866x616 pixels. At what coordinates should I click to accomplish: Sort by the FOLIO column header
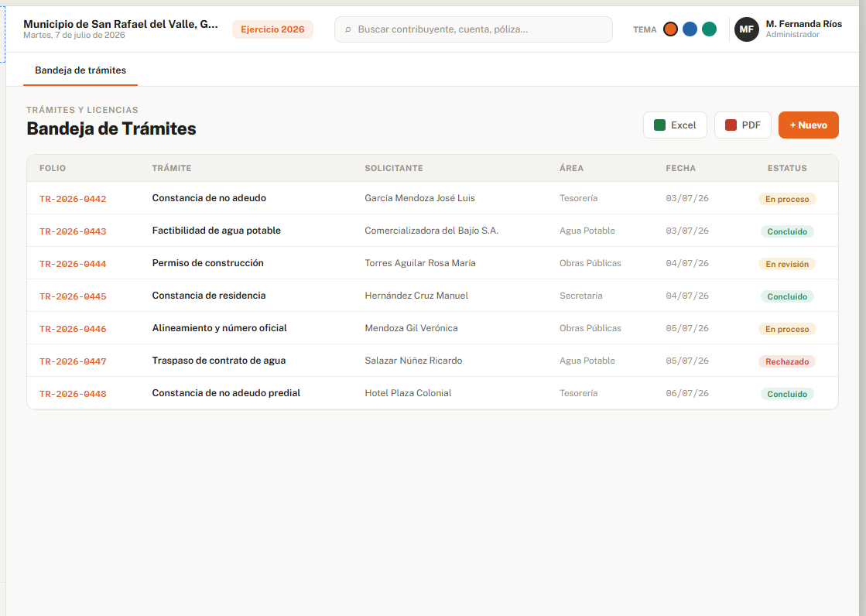click(x=53, y=168)
